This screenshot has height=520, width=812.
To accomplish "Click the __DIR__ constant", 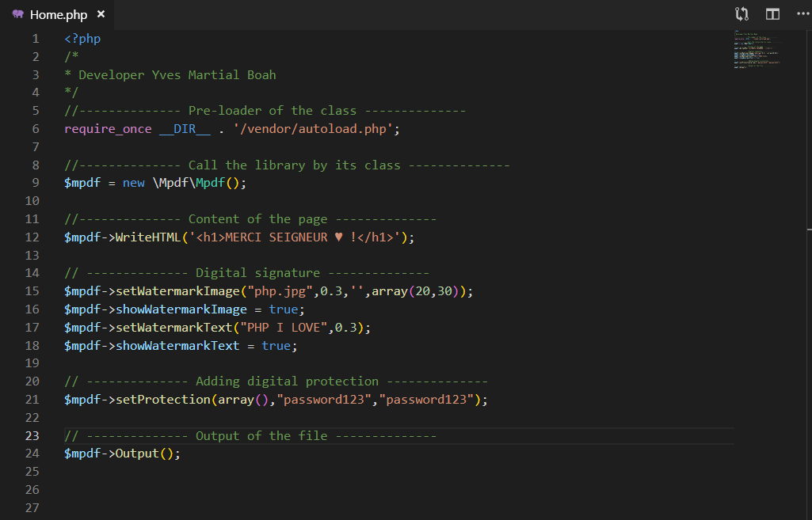I will pos(185,129).
